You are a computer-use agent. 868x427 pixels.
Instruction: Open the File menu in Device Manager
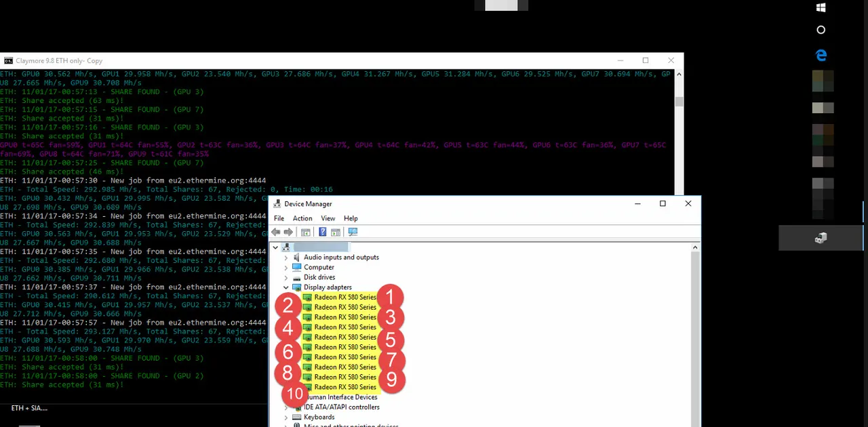point(279,218)
